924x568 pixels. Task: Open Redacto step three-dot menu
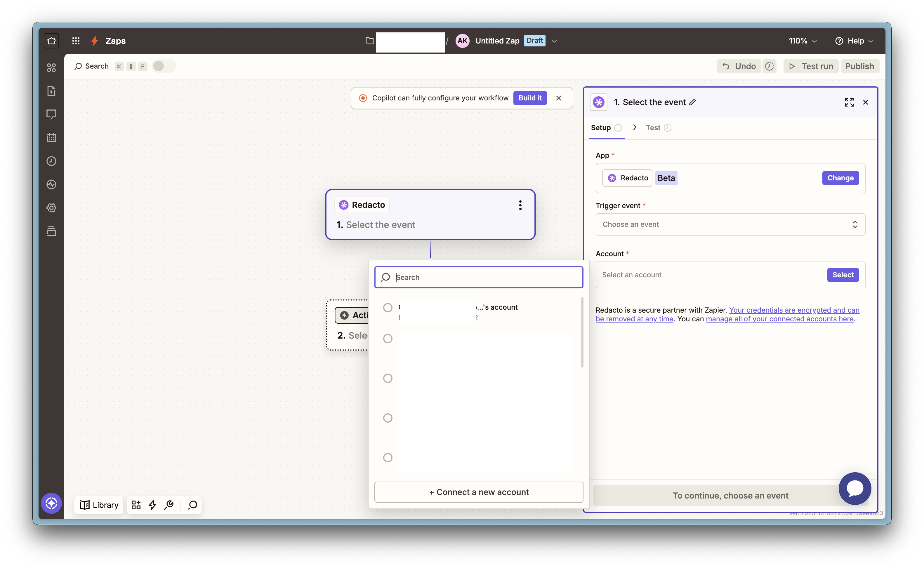point(520,205)
